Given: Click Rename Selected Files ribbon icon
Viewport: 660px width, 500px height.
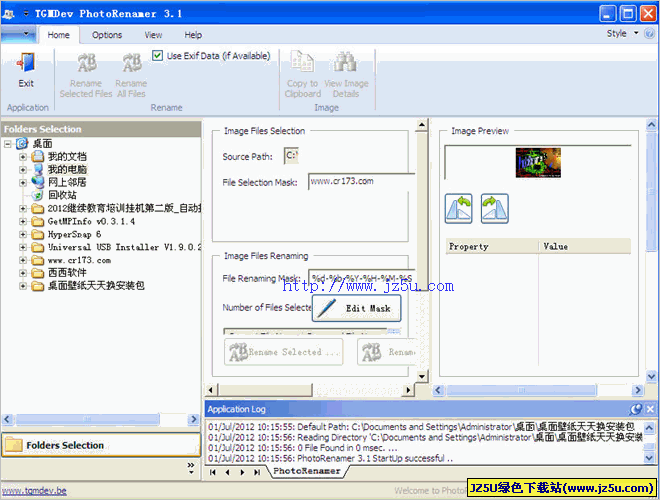Looking at the screenshot, I should 87,63.
